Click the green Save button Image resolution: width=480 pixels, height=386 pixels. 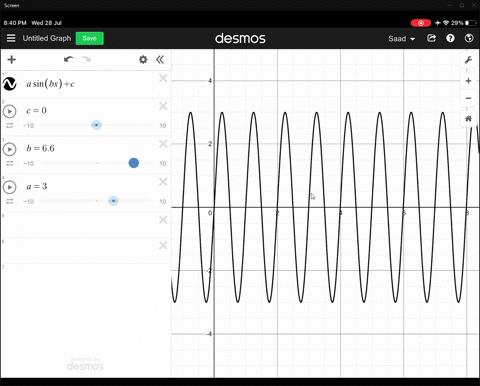pos(89,38)
